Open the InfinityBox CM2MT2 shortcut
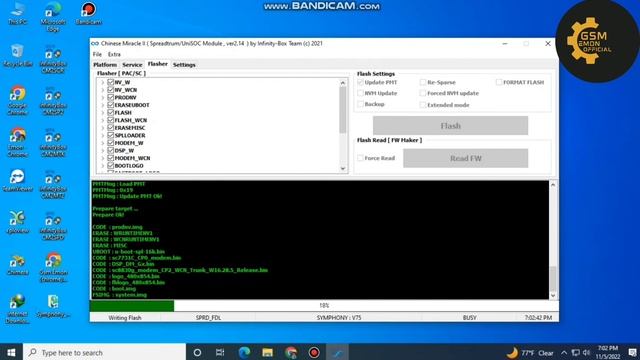The image size is (640, 360). click(x=53, y=185)
